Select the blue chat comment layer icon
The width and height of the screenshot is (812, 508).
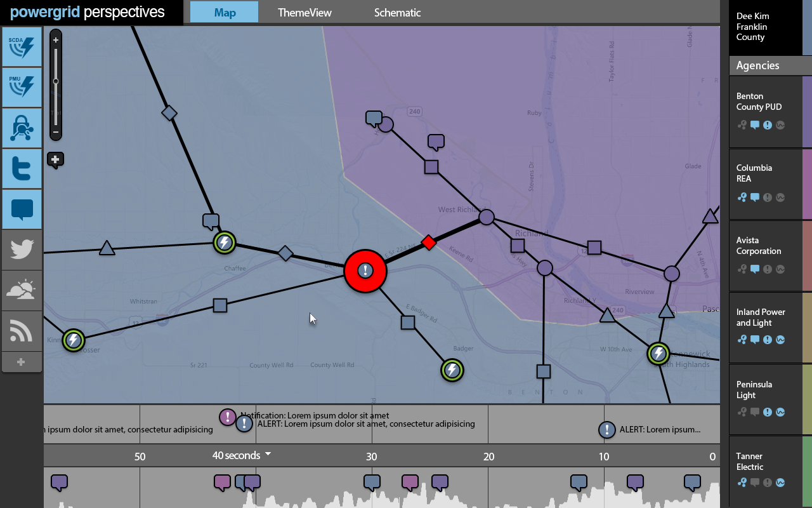click(x=22, y=209)
